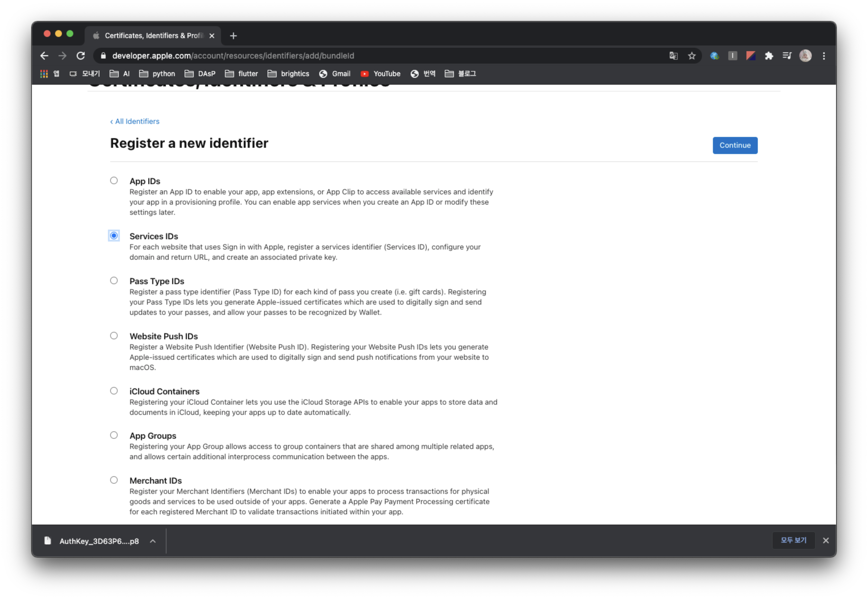
Task: Open new tab with plus icon
Action: 233,36
